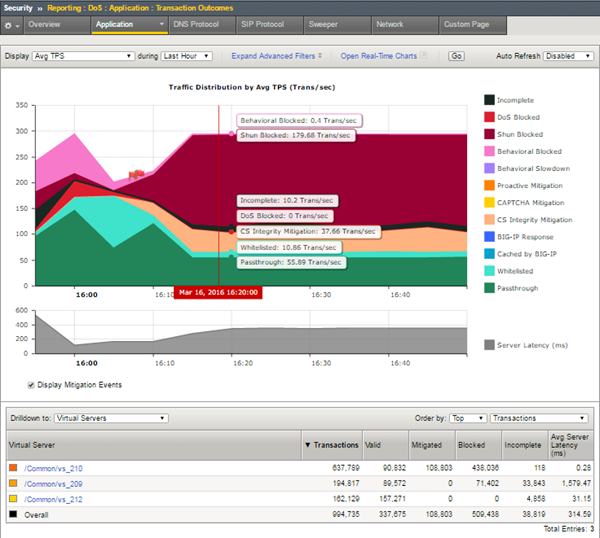Open the settings gear menu
The width and height of the screenshot is (600, 538).
[11, 23]
